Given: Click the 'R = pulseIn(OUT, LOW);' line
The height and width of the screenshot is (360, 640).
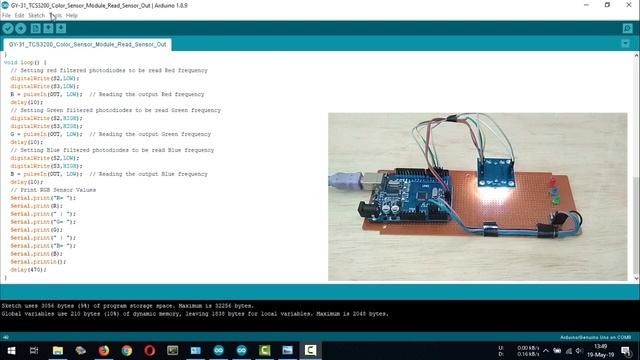Looking at the screenshot, I should (46, 94).
